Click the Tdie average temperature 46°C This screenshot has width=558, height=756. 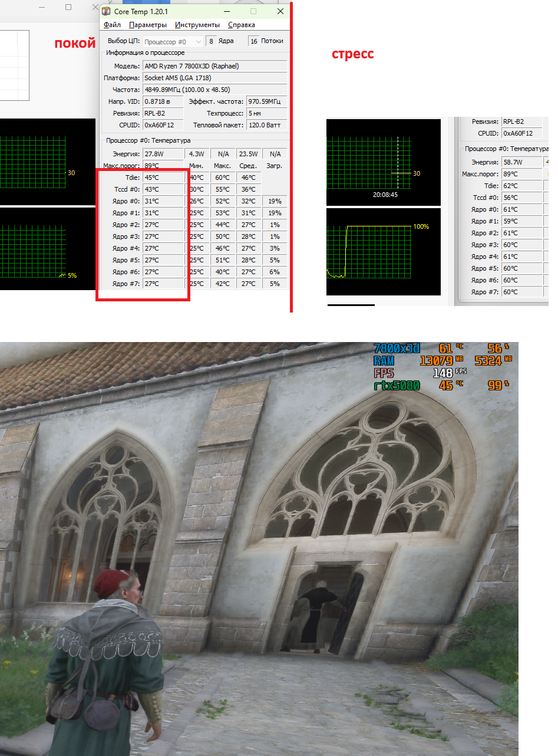[248, 178]
